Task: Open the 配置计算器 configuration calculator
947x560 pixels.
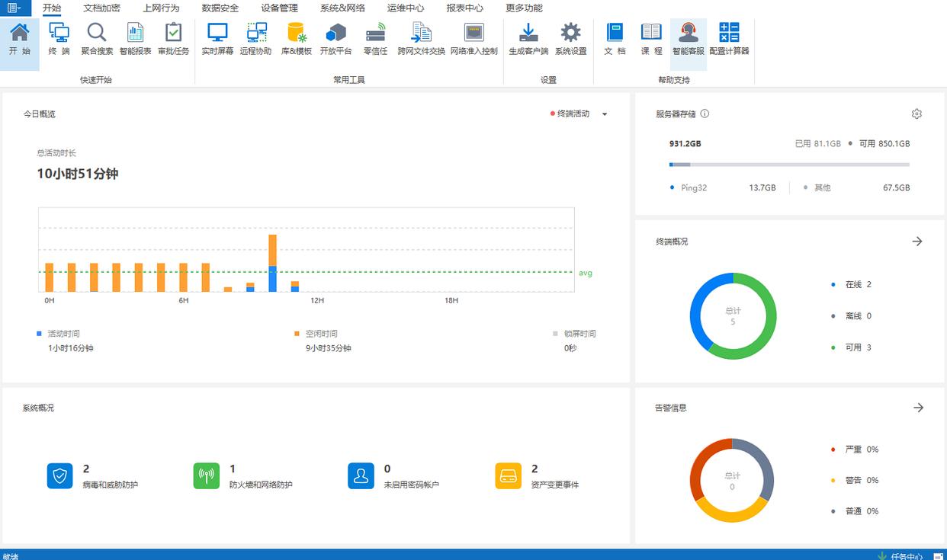Action: [x=729, y=39]
